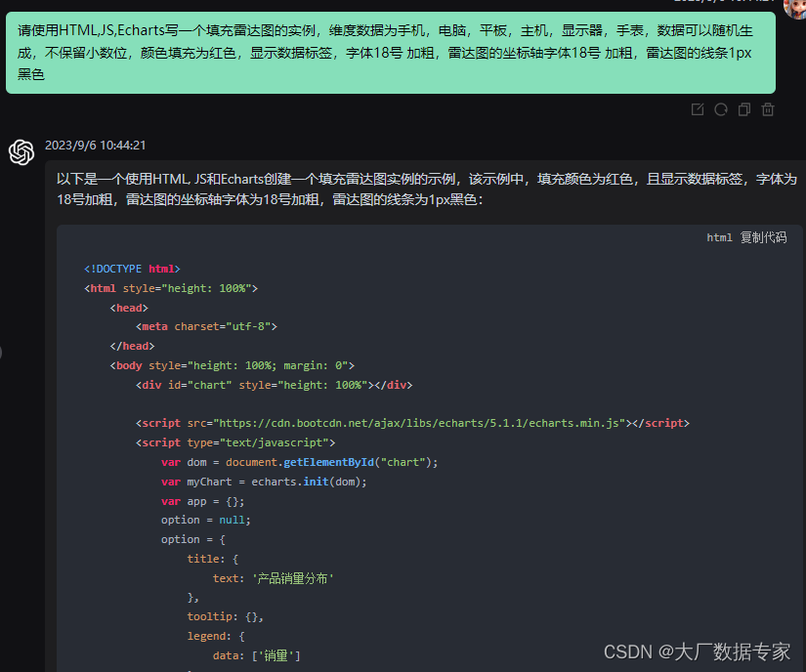
Task: Click the div id="chart" code line
Action: [x=274, y=385]
